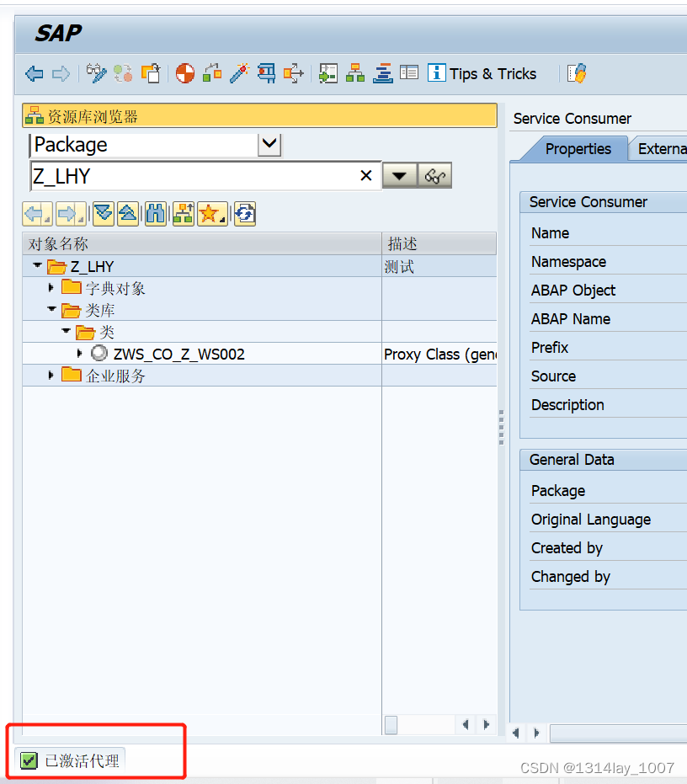The image size is (687, 784).
Task: Click the Active/Inactive switch icon
Action: point(123,73)
